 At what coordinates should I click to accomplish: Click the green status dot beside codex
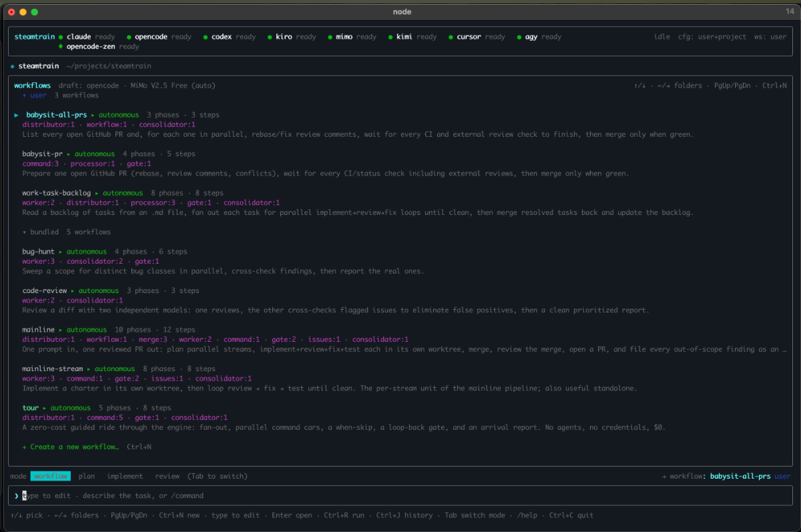[x=206, y=37]
